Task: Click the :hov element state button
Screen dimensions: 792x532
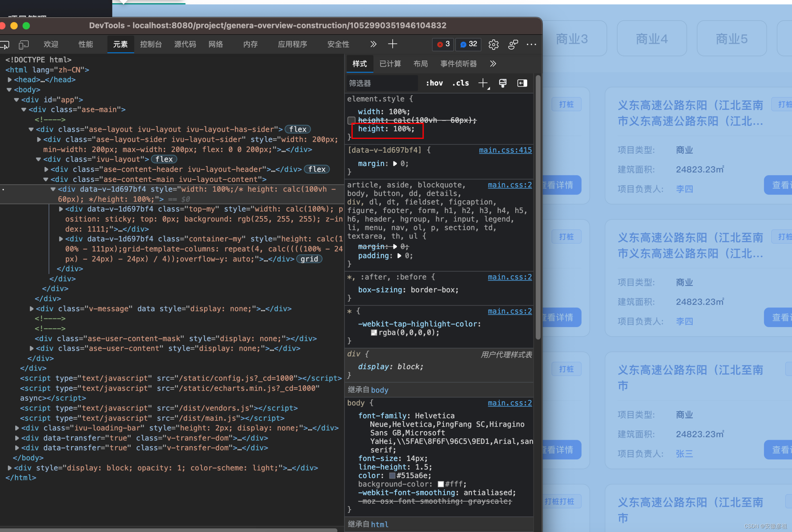Action: (434, 83)
